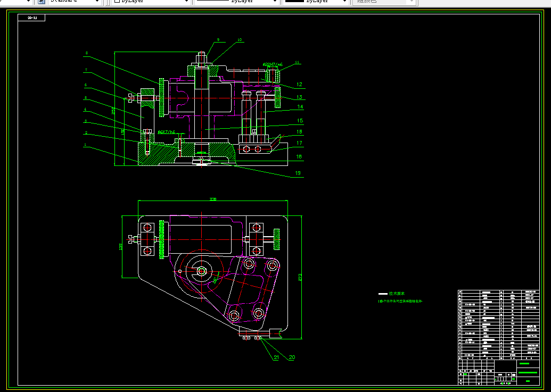
Task: Select part balloon number 14
Action: pyautogui.click(x=300, y=107)
